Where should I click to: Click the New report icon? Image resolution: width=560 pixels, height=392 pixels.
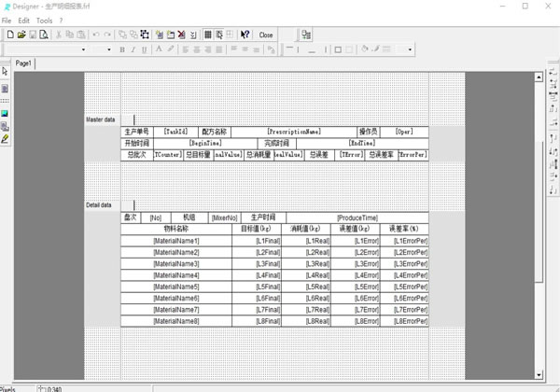(9, 35)
